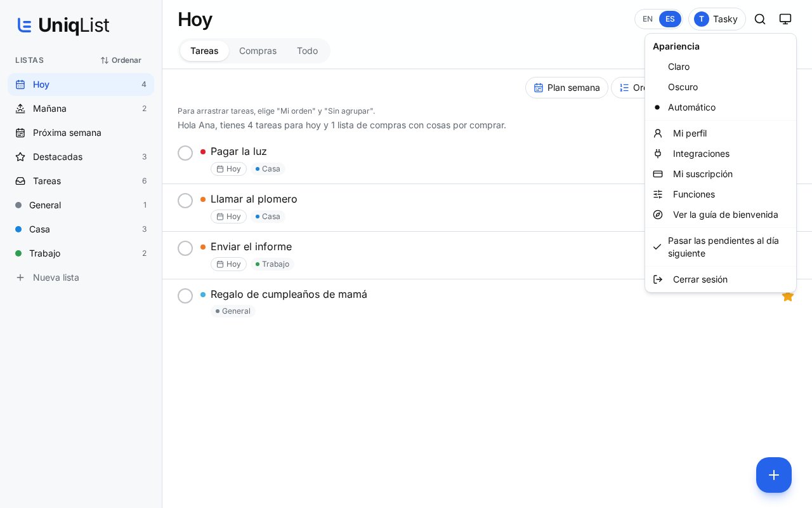Open the task order dropdown beside Plan semana
Image resolution: width=812 pixels, height=508 pixels.
pos(628,88)
